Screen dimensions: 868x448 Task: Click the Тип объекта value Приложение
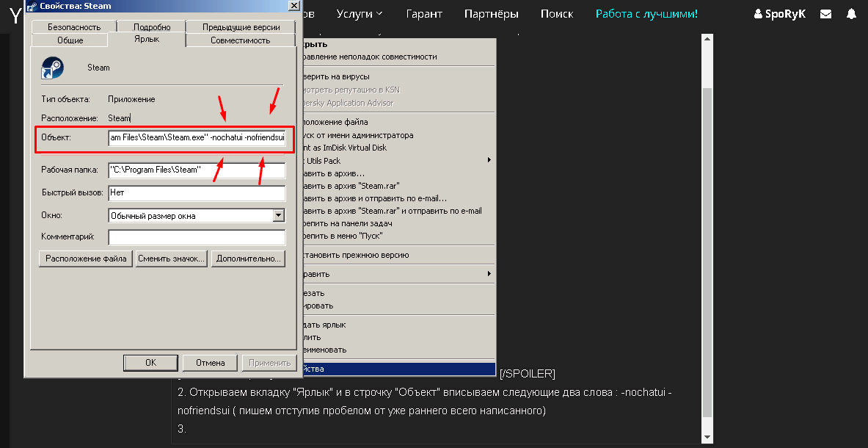[131, 100]
